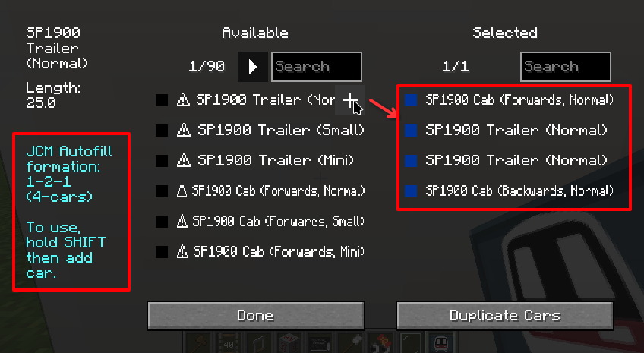Click the black square beside SP1900 Trailer (Small)
Screen dimensions: 644x353
162,131
